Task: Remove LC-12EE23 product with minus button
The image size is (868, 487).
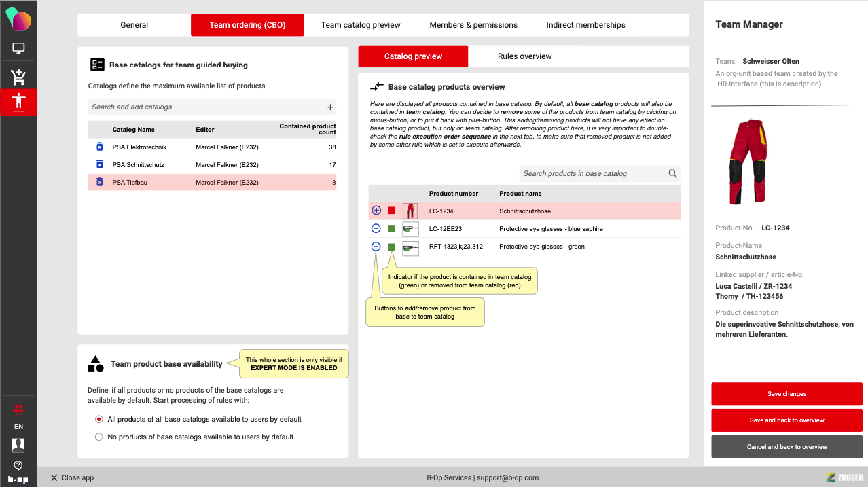Action: (376, 229)
